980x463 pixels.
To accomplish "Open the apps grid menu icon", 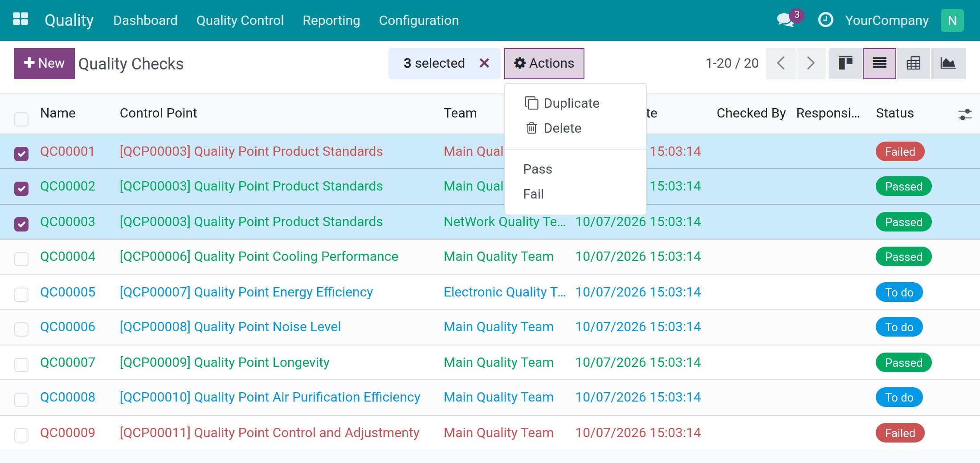I will point(20,20).
